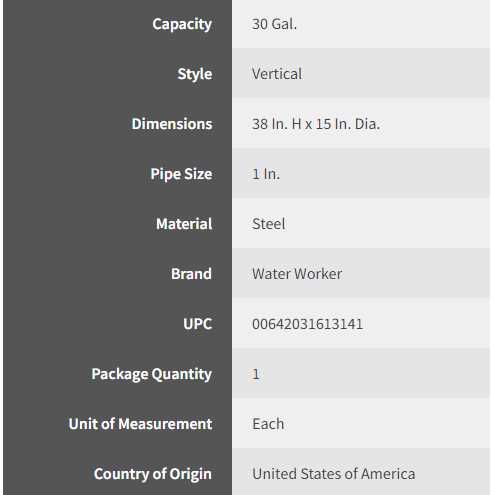Select the Steel material value
The height and width of the screenshot is (495, 495).
pos(269,224)
